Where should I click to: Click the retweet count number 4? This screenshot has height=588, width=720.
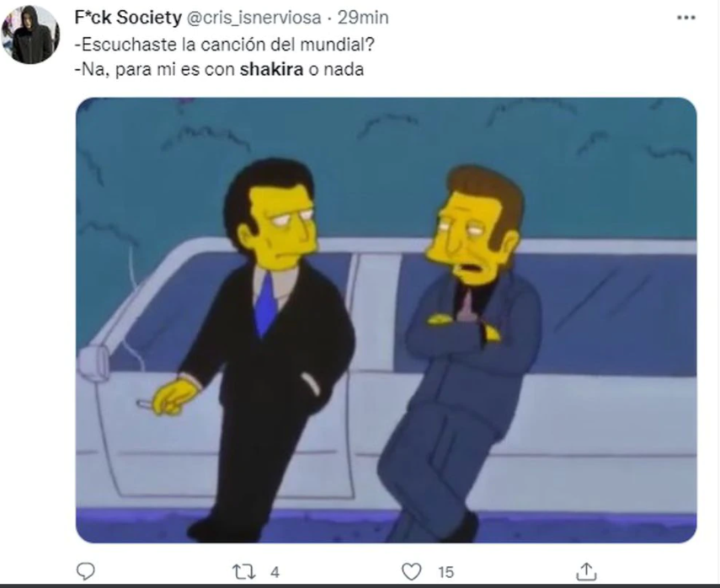pos(275,572)
